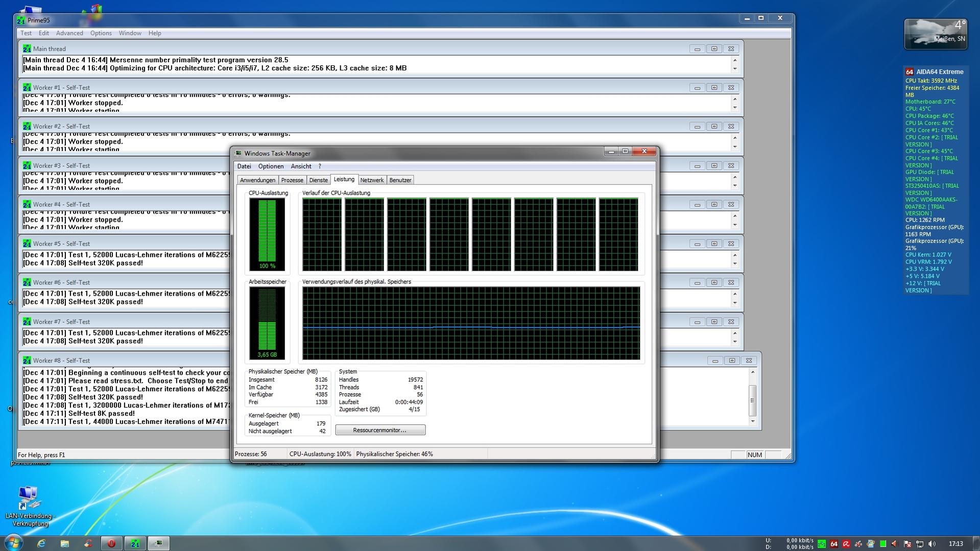The image size is (980, 551).
Task: Open the ? help menu in Task Manager
Action: pos(320,166)
